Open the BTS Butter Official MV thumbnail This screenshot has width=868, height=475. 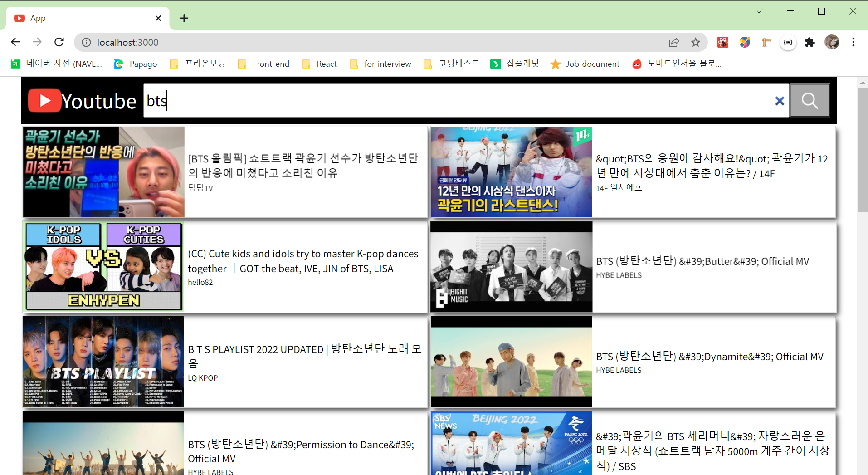pyautogui.click(x=511, y=267)
